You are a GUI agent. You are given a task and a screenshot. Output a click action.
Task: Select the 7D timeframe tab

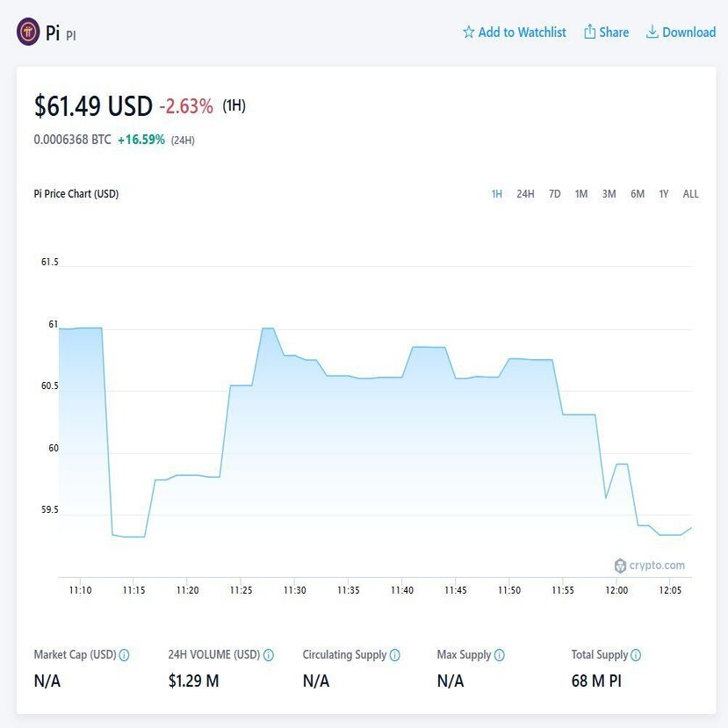pyautogui.click(x=553, y=194)
